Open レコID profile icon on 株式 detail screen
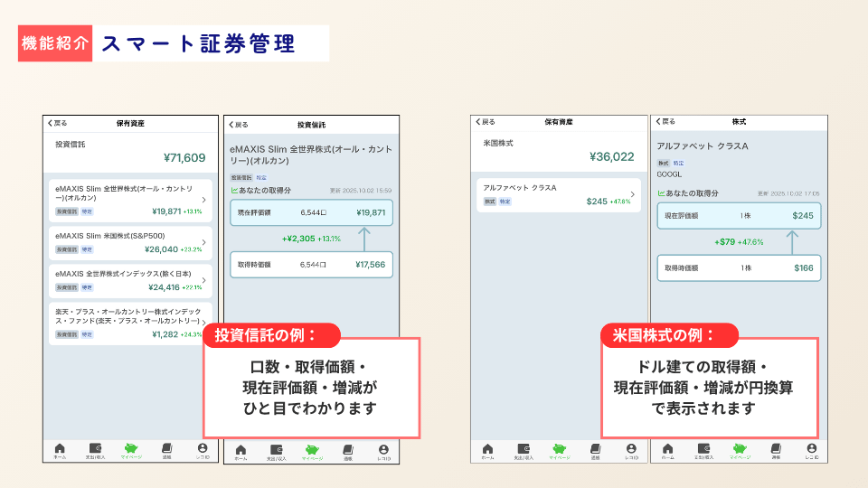 811,449
